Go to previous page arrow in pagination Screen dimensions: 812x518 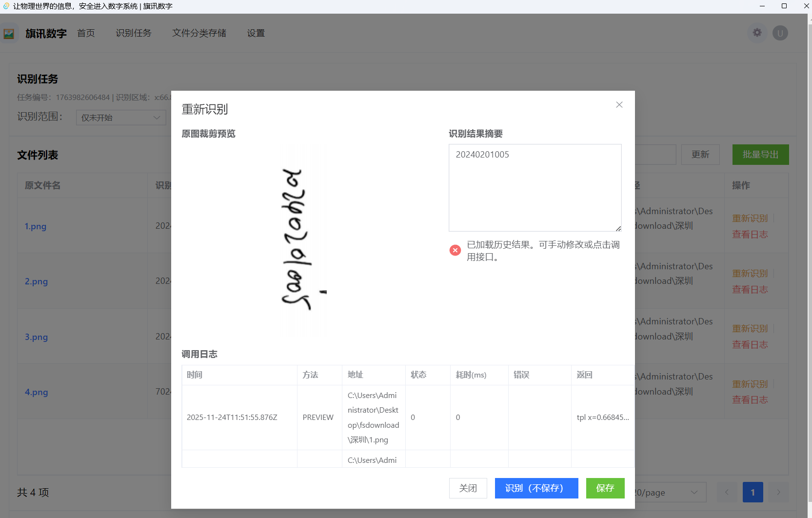click(727, 492)
